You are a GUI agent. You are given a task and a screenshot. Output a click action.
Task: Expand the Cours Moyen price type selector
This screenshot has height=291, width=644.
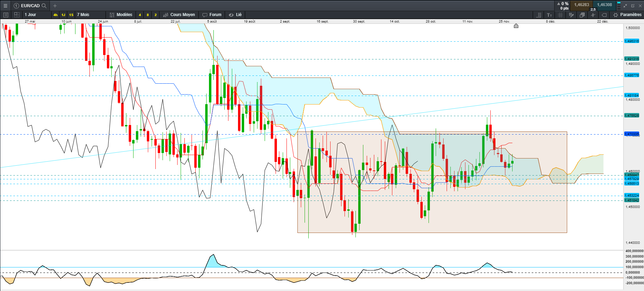[179, 15]
